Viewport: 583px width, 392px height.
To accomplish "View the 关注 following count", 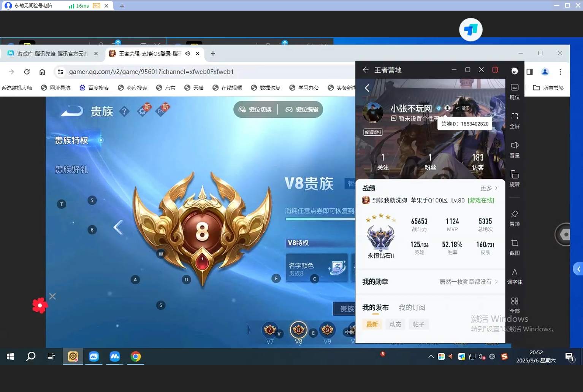I will tap(383, 162).
